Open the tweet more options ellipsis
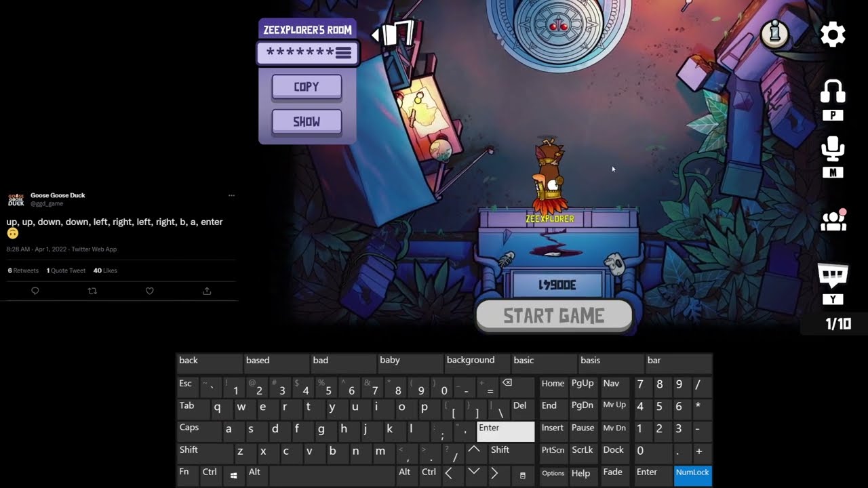Image resolution: width=868 pixels, height=488 pixels. (231, 195)
